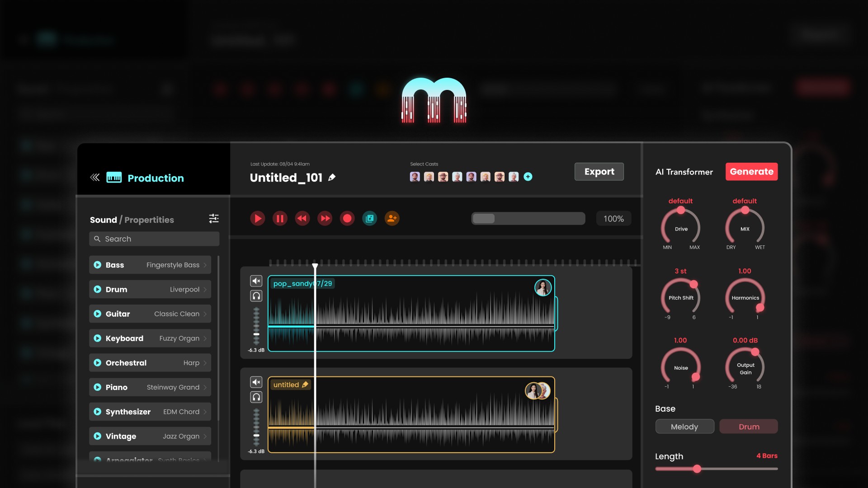This screenshot has width=868, height=488.
Task: Click the rewind transport icon
Action: 302,219
